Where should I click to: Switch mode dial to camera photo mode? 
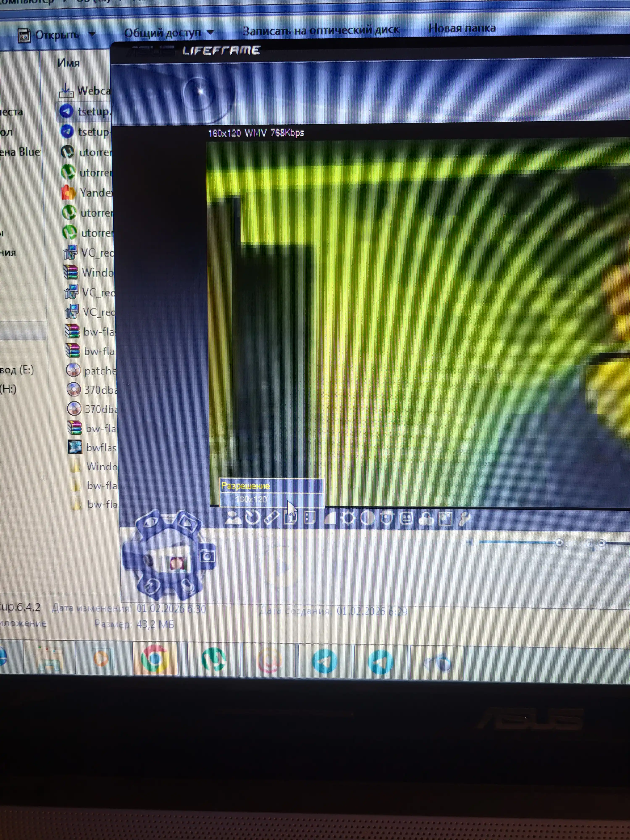coord(207,556)
